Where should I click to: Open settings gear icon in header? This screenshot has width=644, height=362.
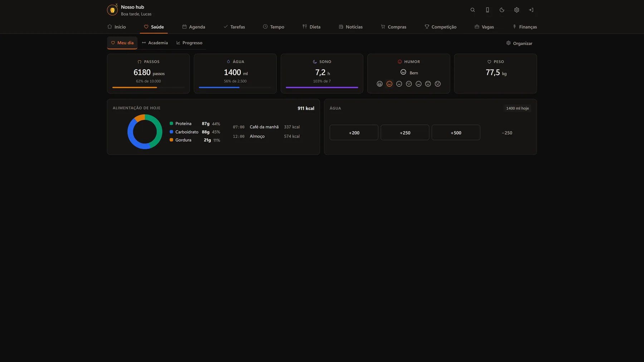[517, 10]
